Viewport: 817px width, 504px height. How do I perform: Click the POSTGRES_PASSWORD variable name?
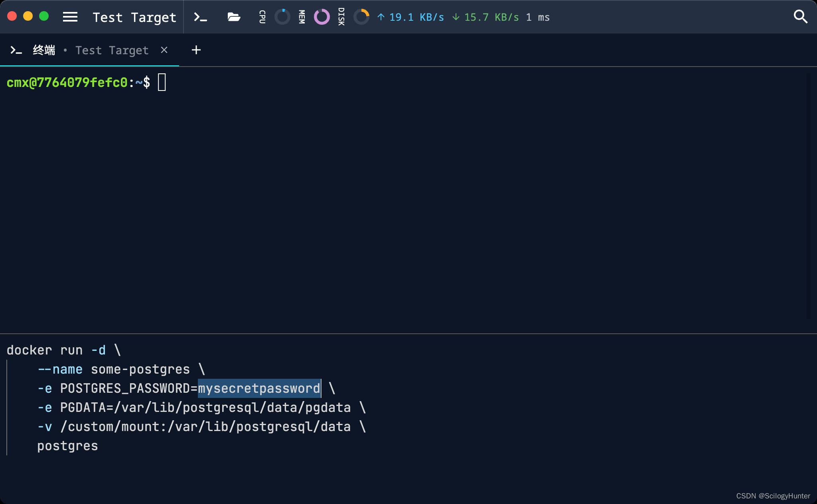pos(125,388)
